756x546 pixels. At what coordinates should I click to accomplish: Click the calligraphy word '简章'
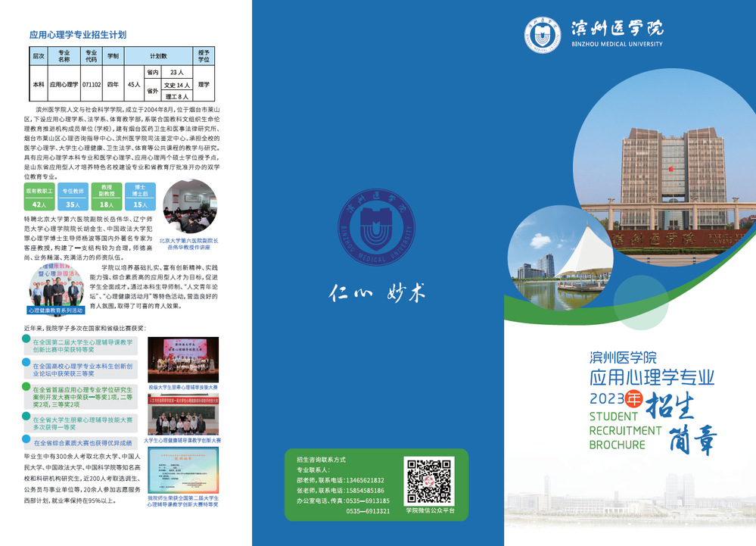(x=693, y=439)
